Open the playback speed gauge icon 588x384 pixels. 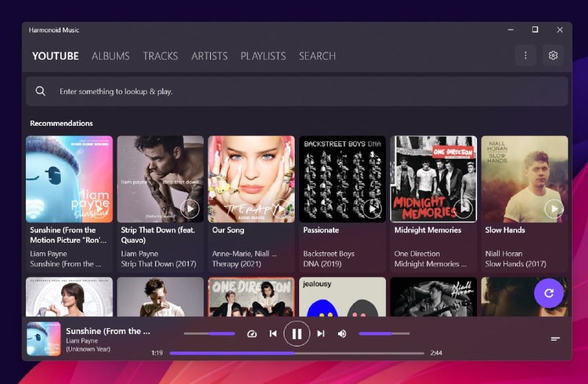click(252, 334)
